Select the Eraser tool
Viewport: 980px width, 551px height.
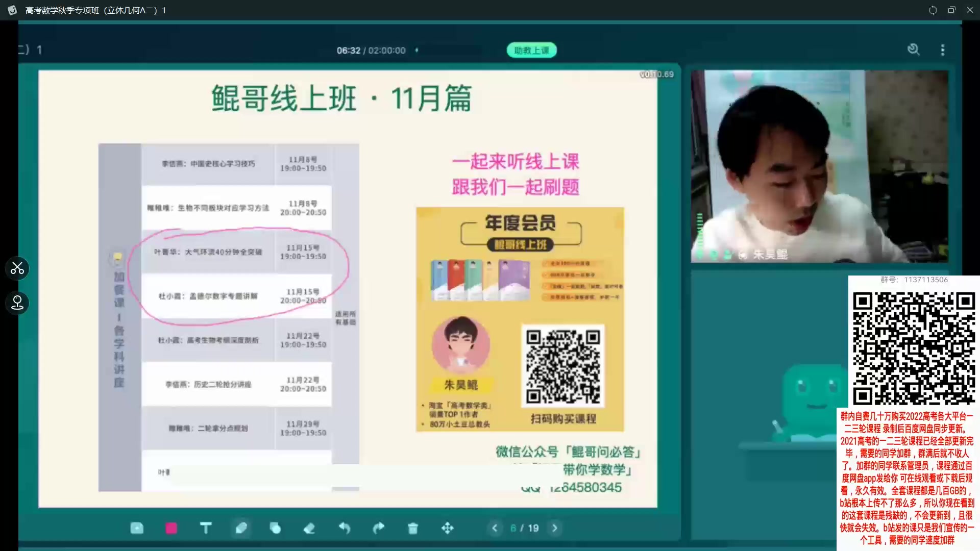point(309,528)
